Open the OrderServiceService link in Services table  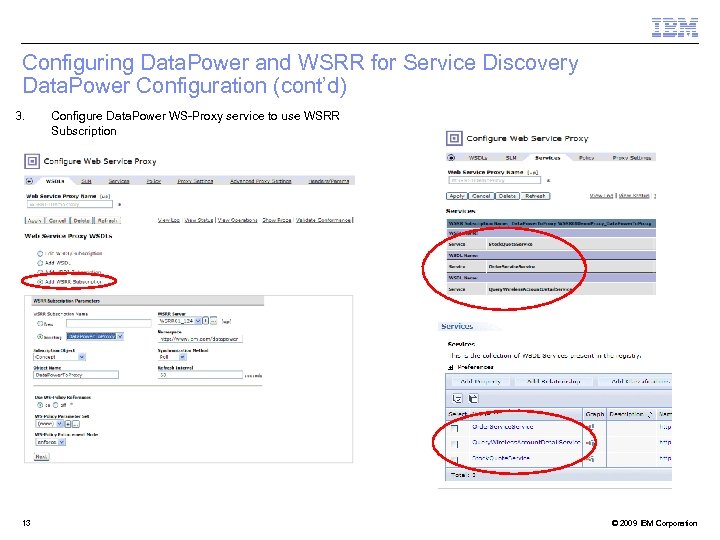503,427
